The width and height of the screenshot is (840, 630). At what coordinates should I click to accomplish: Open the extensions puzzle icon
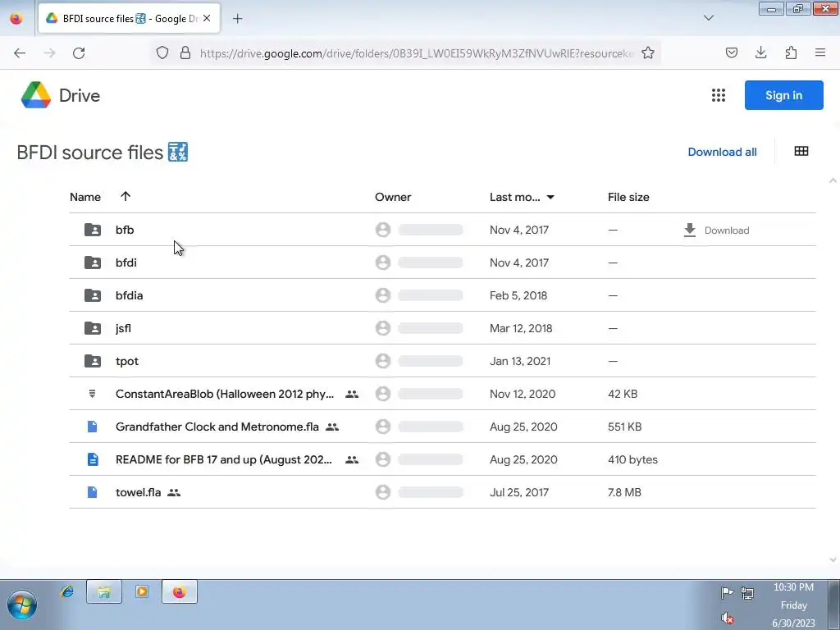(791, 52)
